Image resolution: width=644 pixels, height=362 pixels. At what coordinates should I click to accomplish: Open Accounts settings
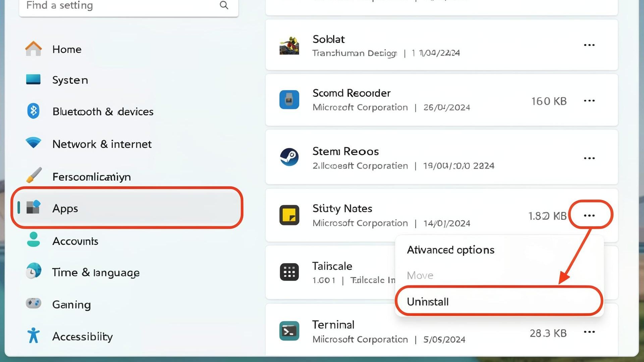(75, 241)
